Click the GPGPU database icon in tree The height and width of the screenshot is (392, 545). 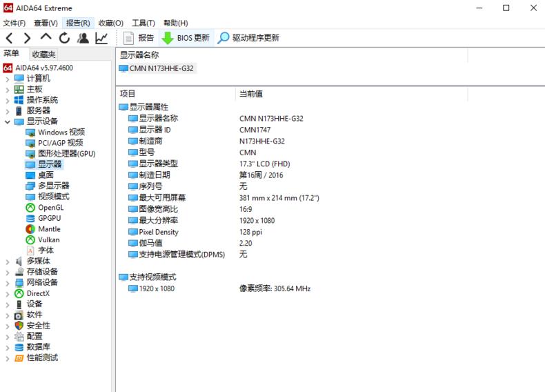tap(30, 219)
